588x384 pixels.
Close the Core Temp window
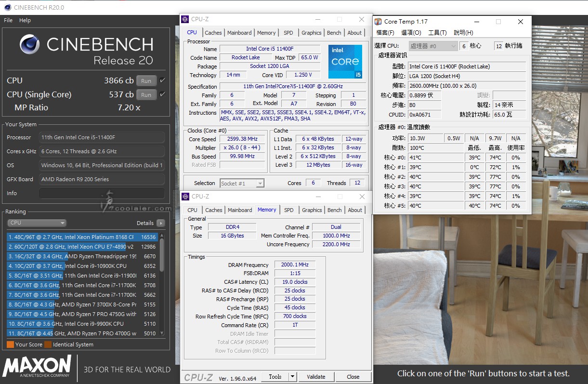520,22
